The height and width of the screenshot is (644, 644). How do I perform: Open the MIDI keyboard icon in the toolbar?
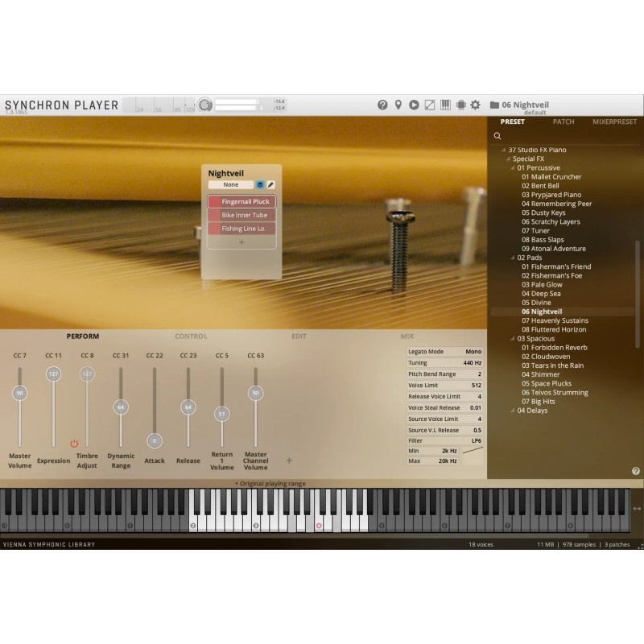(446, 105)
